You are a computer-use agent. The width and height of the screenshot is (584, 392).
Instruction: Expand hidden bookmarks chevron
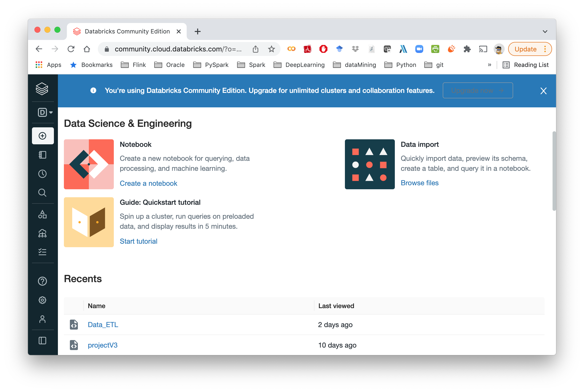pyautogui.click(x=489, y=65)
